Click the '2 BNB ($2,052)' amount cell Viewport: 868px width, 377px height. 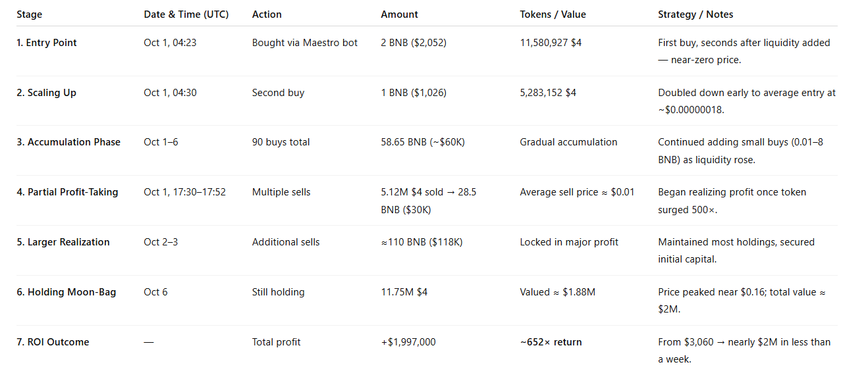pos(414,43)
